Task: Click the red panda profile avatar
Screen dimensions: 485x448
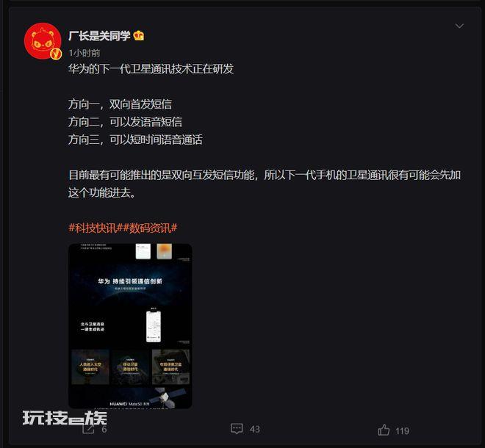Action: [x=43, y=41]
